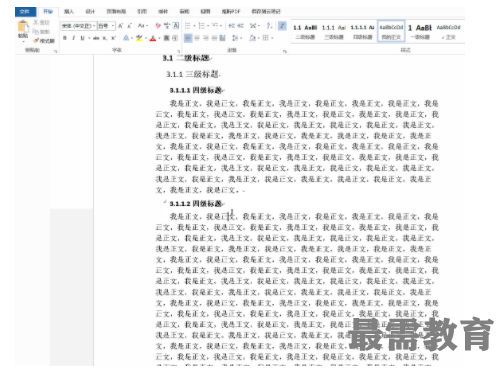
Task: Apply the 1.1 heading style
Action: pyautogui.click(x=305, y=31)
